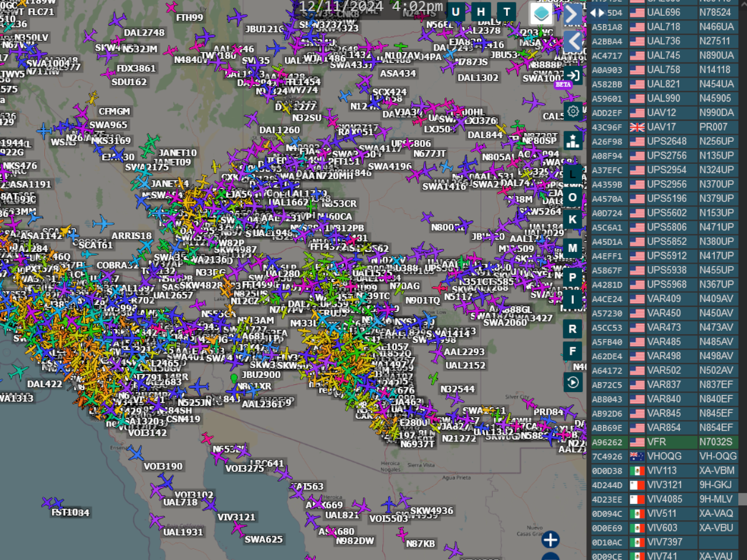This screenshot has height=560, width=747.
Task: Click the Mexico flag in the VIV113 row
Action: [637, 471]
